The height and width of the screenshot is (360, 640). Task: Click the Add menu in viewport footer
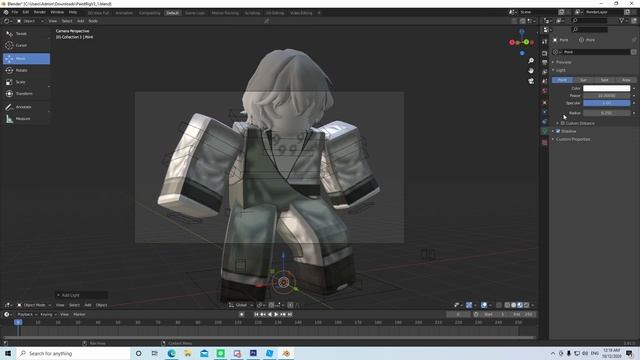87,305
